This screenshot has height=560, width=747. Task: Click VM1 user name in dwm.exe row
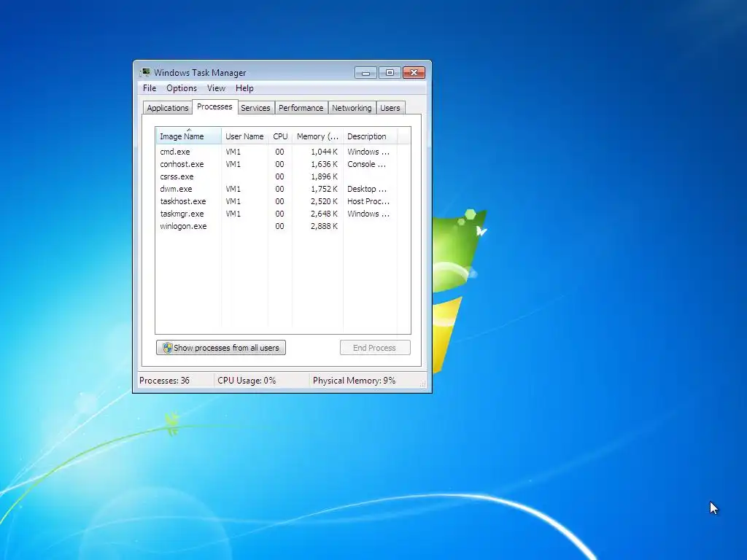coord(233,189)
